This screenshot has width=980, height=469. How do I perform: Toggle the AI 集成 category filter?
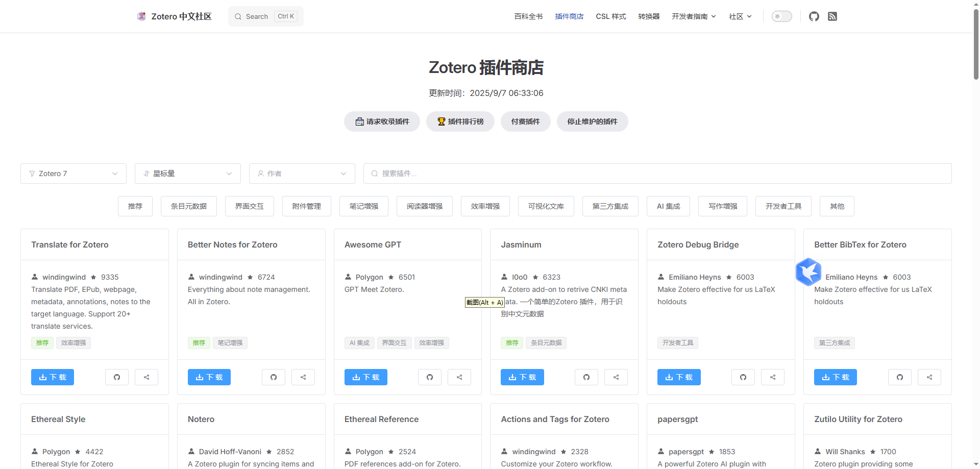(x=669, y=206)
